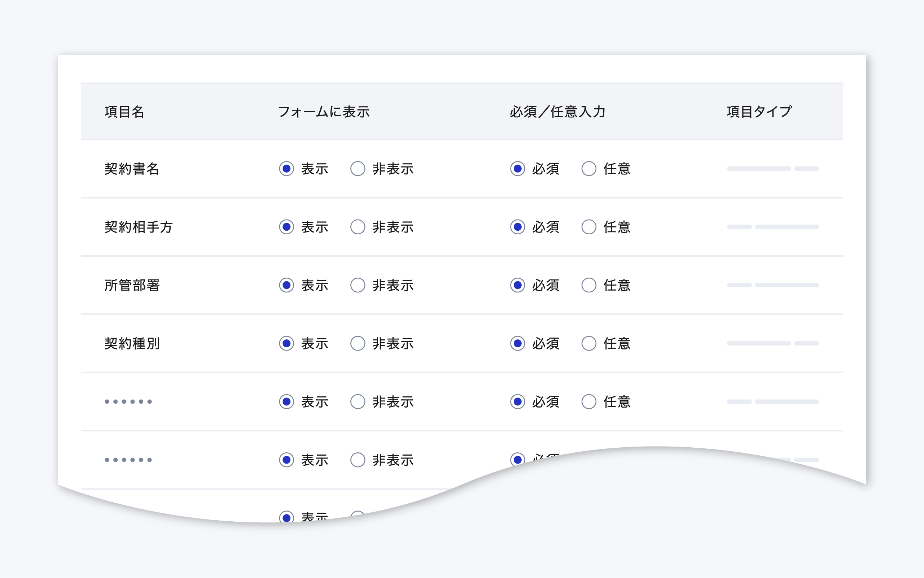Click the 所管部署 item name
This screenshot has width=924, height=578.
tap(132, 285)
